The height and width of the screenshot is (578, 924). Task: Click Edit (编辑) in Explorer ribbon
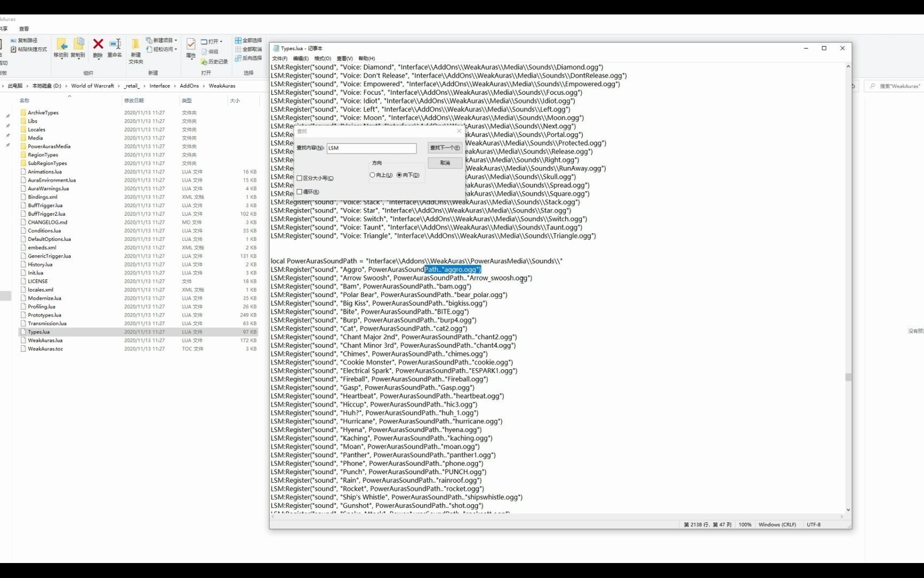coord(210,51)
